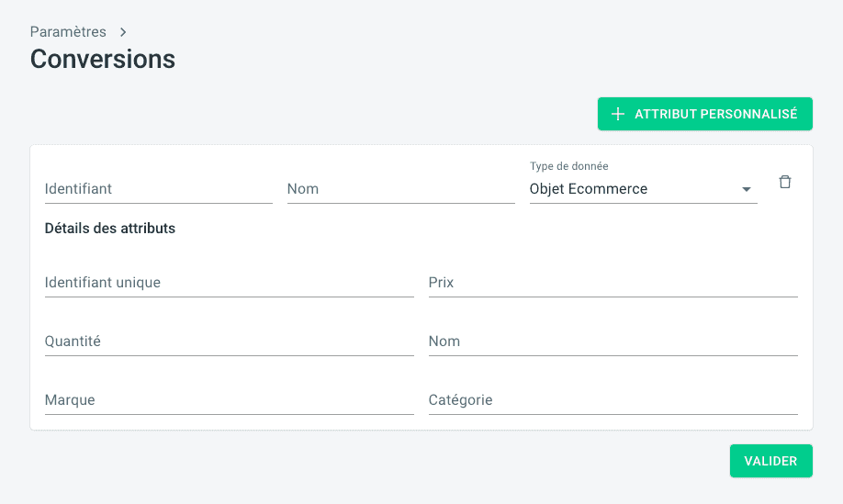Viewport: 843px width, 504px height.
Task: Click the plus icon on Attribut Personnalisé
Action: click(x=618, y=115)
